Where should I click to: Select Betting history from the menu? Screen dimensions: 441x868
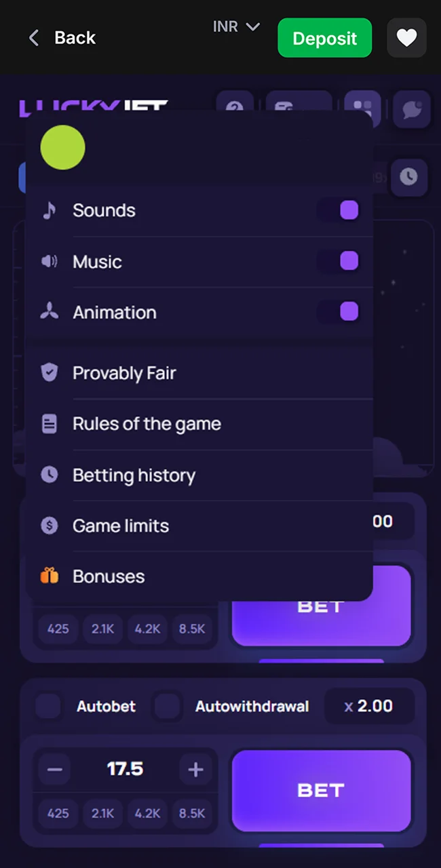pos(134,475)
